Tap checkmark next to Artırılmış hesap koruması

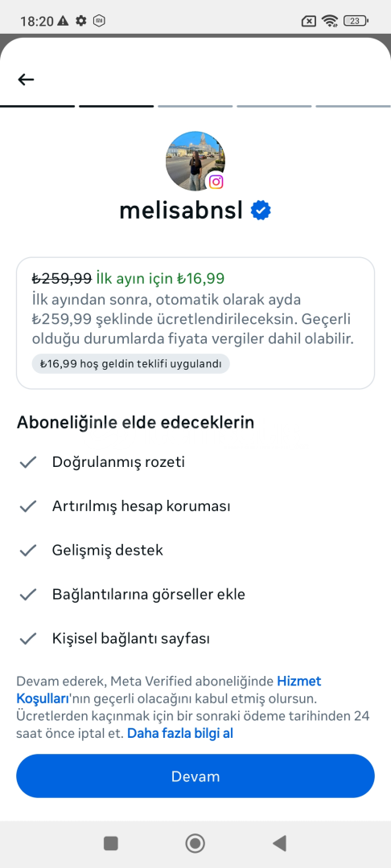tap(27, 506)
